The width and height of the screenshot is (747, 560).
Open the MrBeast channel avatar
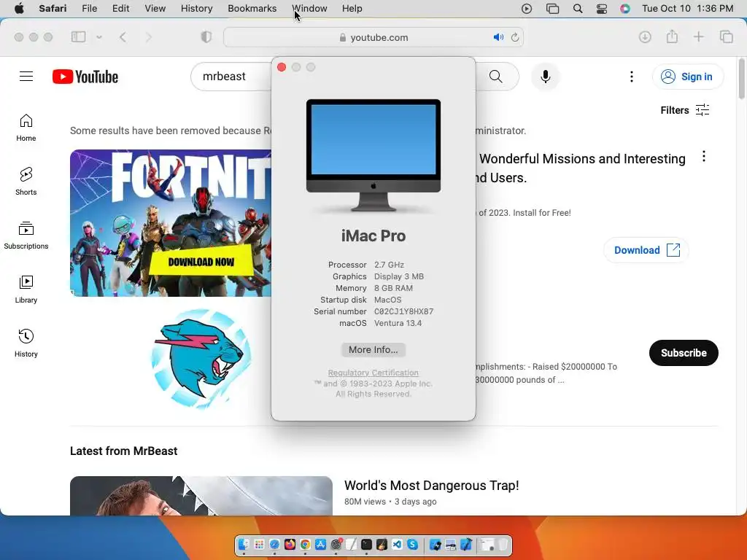201,359
